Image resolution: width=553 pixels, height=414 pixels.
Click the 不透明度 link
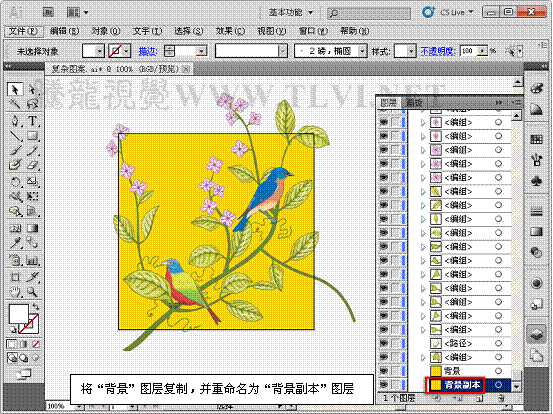coord(438,51)
